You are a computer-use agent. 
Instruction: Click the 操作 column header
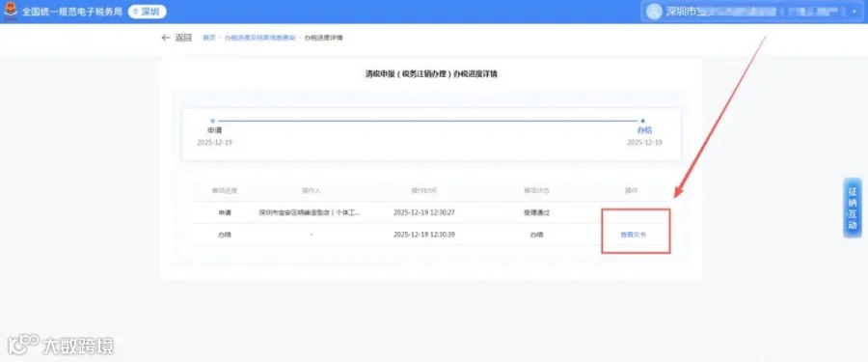[x=631, y=190]
